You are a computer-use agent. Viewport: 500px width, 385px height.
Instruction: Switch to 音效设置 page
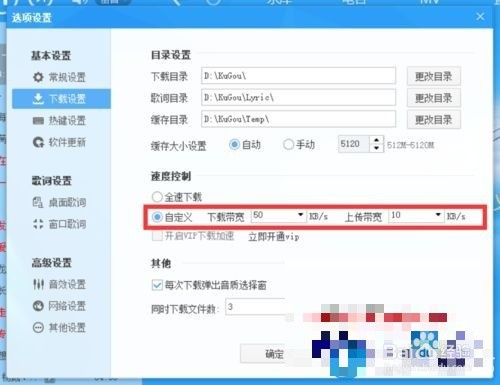tap(67, 284)
